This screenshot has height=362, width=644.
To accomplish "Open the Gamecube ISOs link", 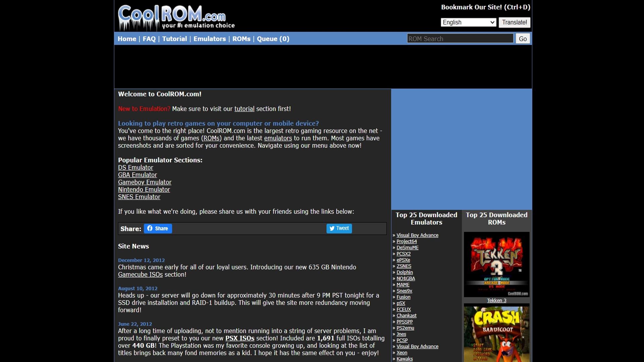I will pos(140,275).
